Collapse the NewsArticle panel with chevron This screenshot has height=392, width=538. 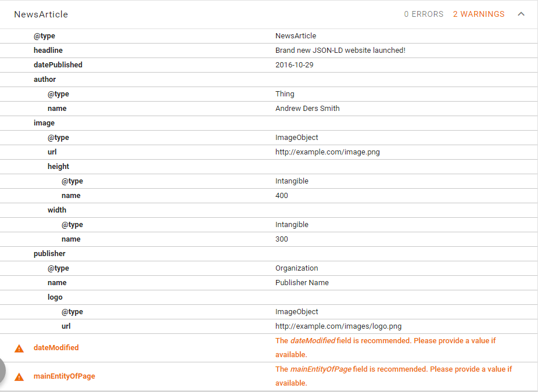521,14
